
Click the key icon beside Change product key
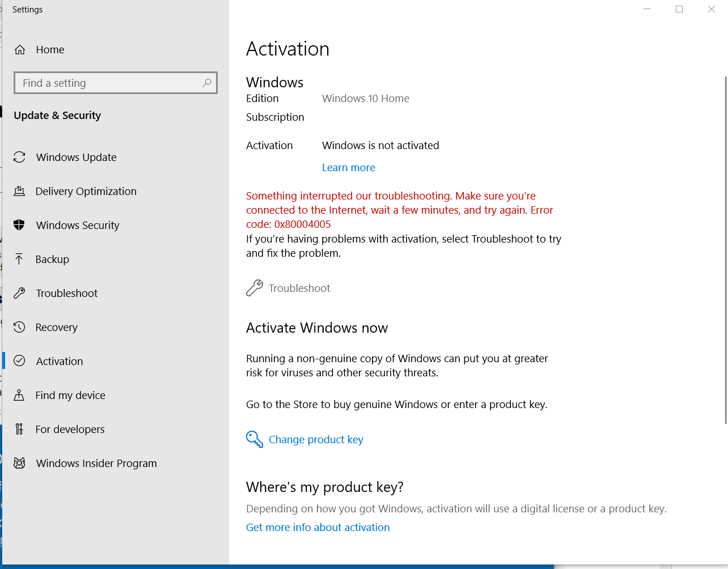[x=255, y=439]
